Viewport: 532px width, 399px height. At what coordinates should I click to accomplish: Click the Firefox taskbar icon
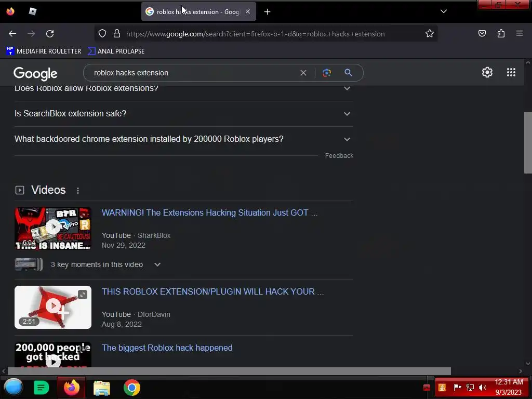tap(72, 388)
